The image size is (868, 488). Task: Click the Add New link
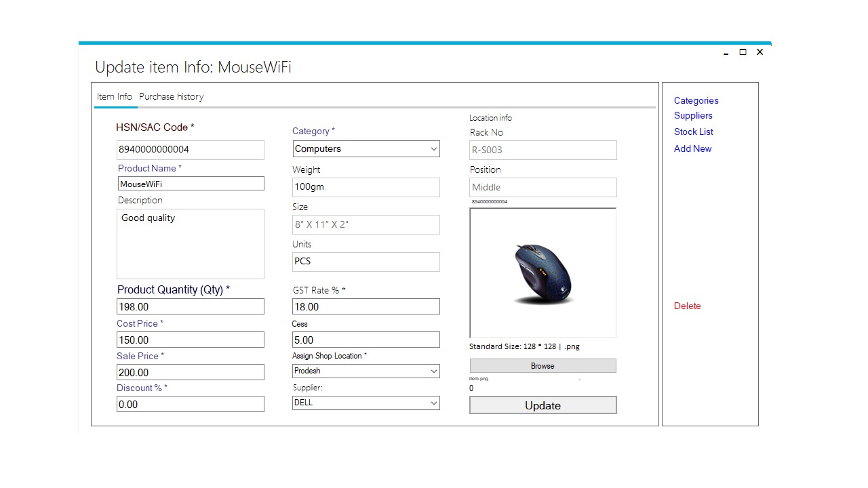click(692, 149)
